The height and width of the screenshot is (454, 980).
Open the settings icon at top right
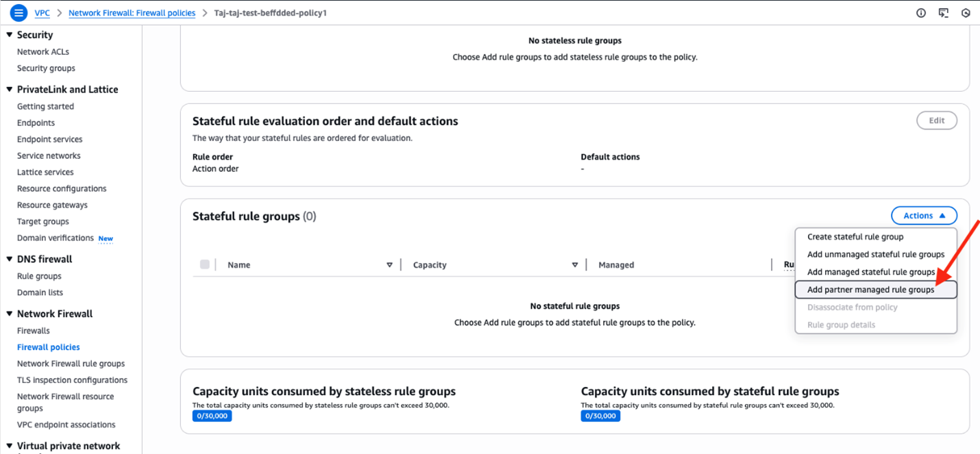click(966, 12)
